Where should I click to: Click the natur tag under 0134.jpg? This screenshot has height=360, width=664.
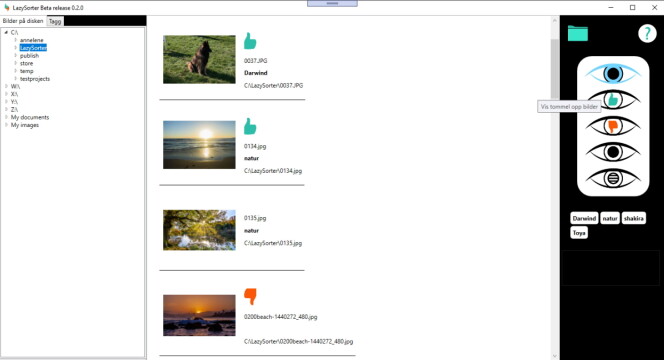pyautogui.click(x=251, y=158)
